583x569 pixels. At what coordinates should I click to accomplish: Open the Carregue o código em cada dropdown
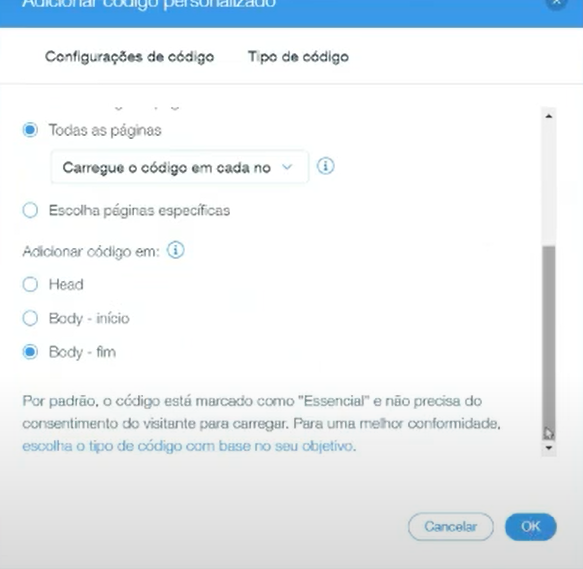click(180, 167)
